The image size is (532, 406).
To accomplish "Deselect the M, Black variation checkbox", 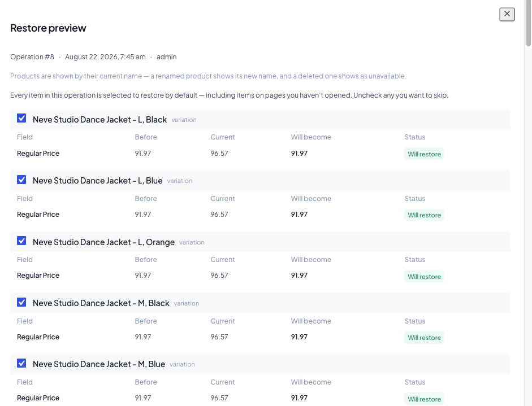I will tap(21, 302).
